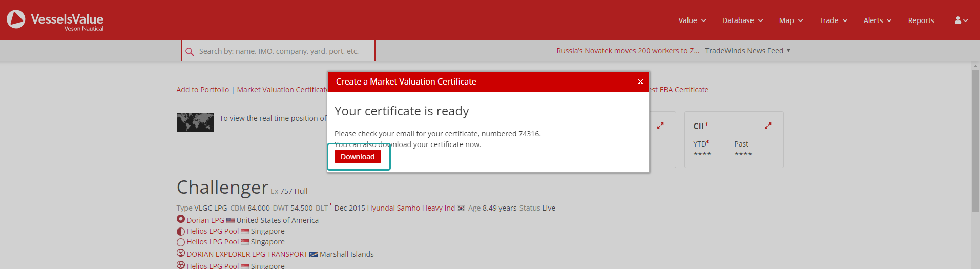This screenshot has height=269, width=980.
Task: Open the Alerts menu
Action: coord(878,20)
